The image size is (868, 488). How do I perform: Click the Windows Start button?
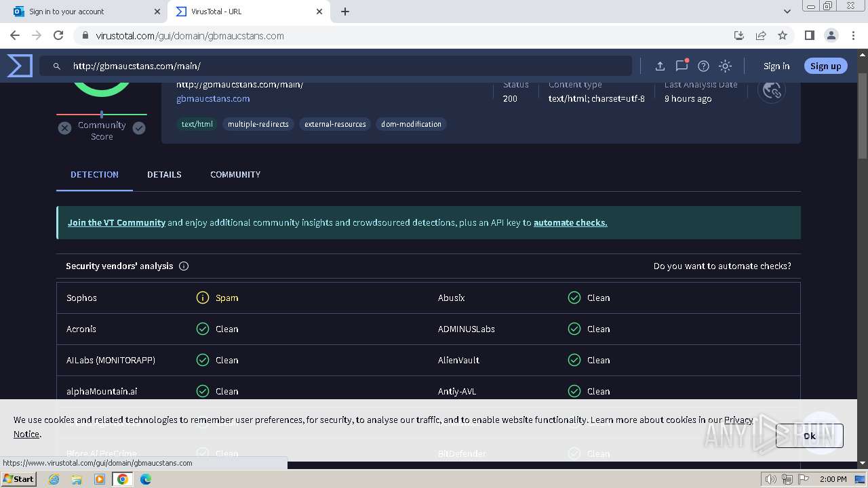[18, 479]
